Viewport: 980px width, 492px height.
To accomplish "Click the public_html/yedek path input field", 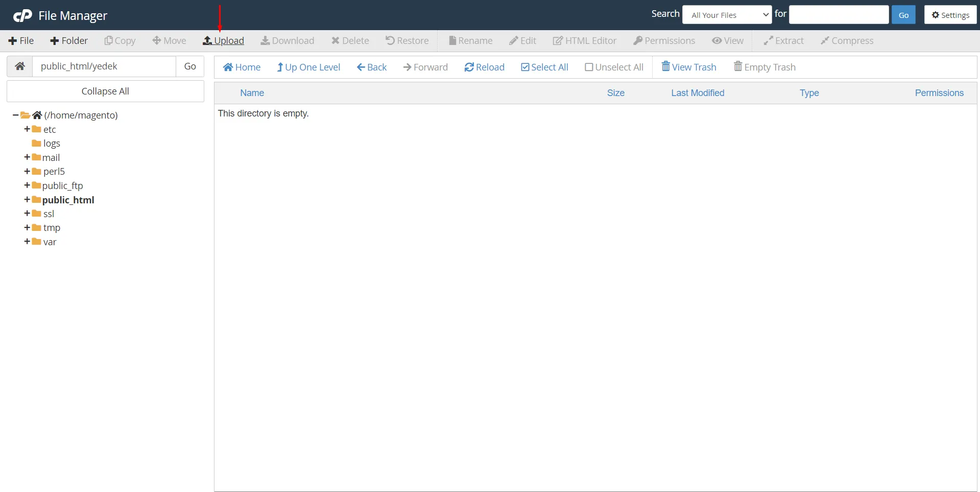I will click(104, 66).
